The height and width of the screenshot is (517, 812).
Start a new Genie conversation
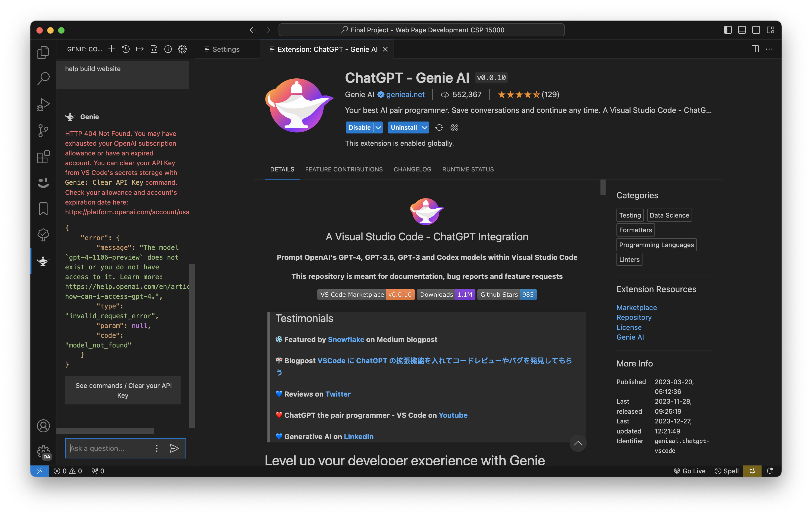point(111,49)
